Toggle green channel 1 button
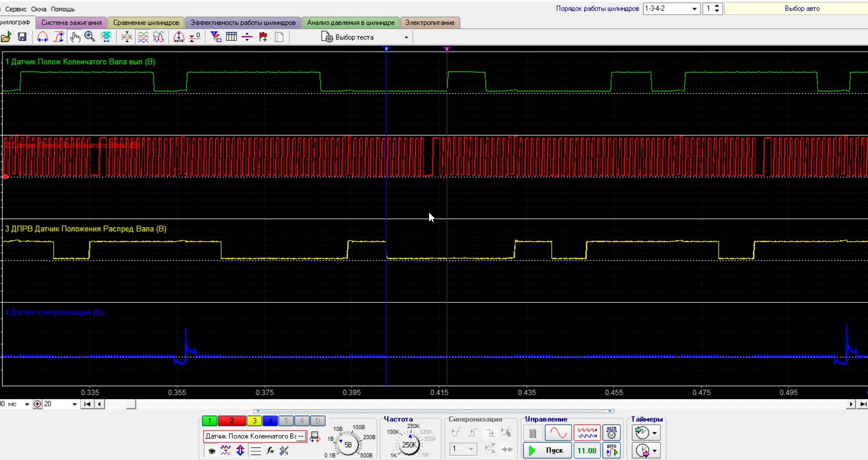 [209, 421]
